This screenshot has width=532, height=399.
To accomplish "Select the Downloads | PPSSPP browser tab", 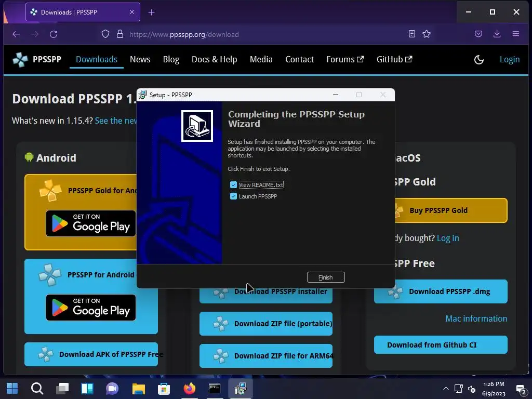I will coord(83,12).
